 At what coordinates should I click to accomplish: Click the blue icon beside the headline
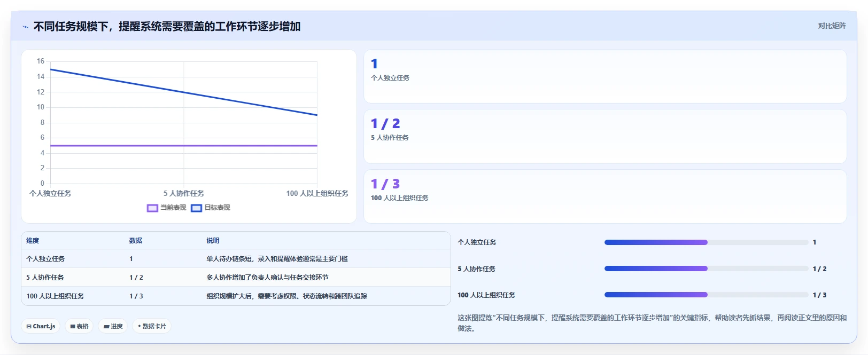click(25, 27)
